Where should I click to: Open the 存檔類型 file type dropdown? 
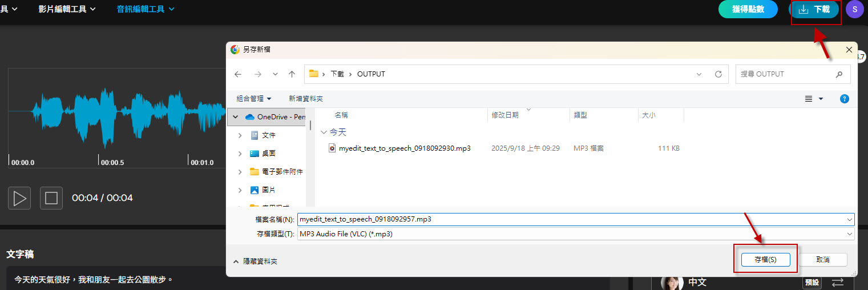point(575,234)
